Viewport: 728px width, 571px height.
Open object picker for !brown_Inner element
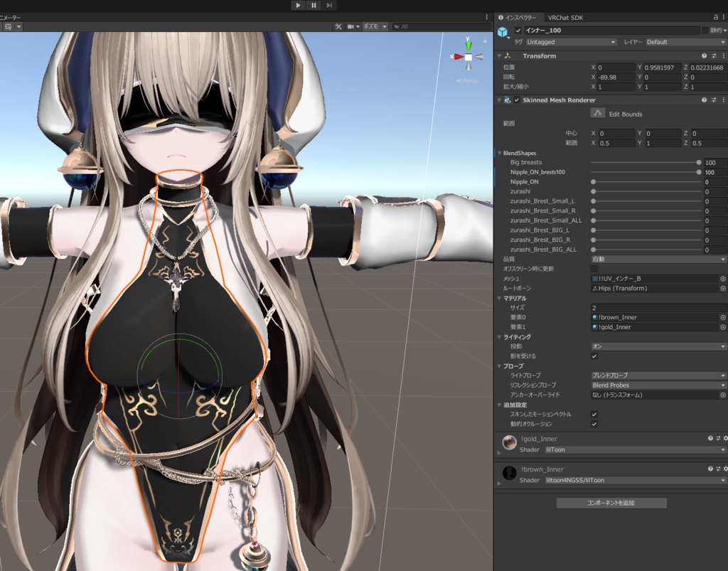tap(723, 318)
